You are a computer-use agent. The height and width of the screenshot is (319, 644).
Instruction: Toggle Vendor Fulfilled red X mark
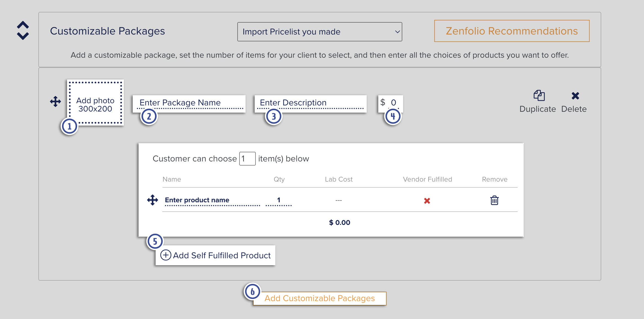[x=427, y=201]
